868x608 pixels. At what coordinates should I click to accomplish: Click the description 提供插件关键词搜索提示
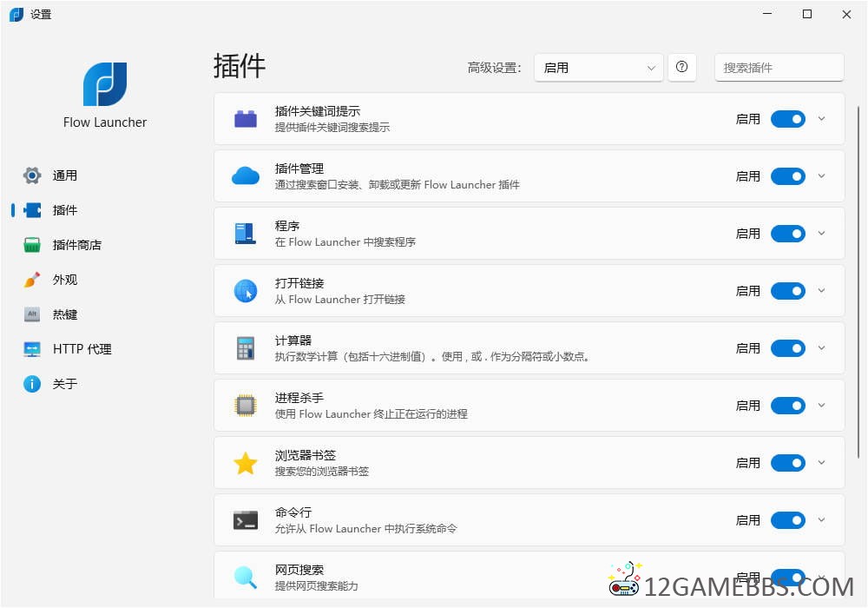click(x=332, y=128)
